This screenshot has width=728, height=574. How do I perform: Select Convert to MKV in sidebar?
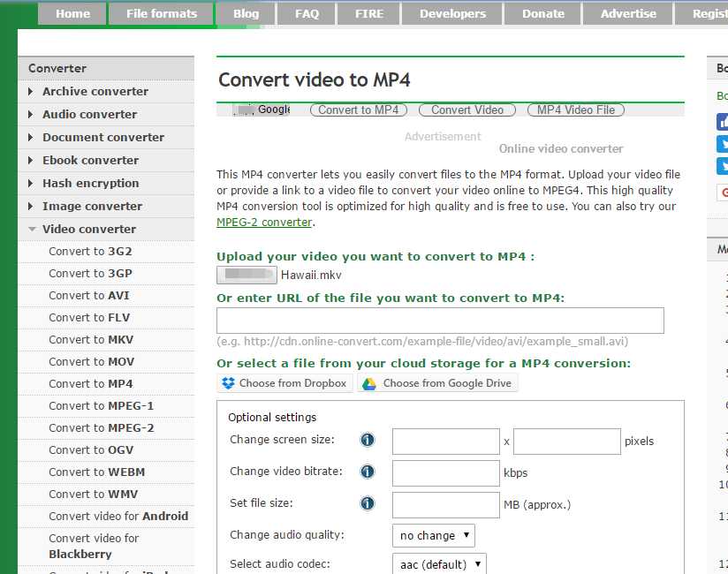click(91, 339)
